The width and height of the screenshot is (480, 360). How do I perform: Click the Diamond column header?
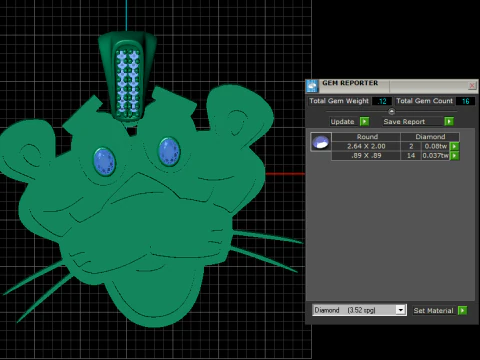(430, 137)
